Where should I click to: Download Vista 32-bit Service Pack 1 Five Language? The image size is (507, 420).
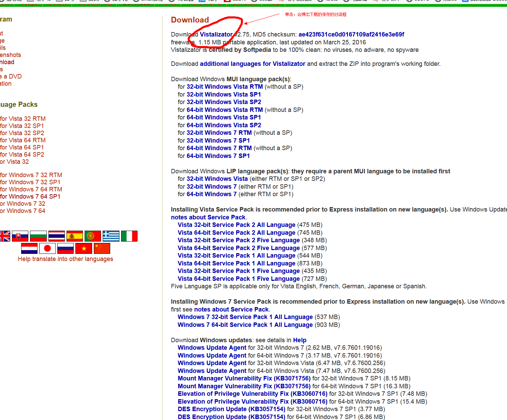(x=239, y=271)
